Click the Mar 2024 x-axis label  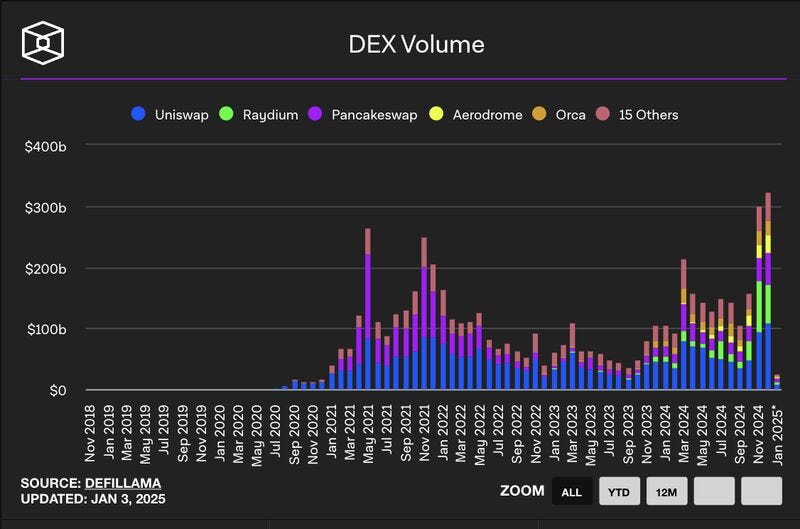[684, 434]
